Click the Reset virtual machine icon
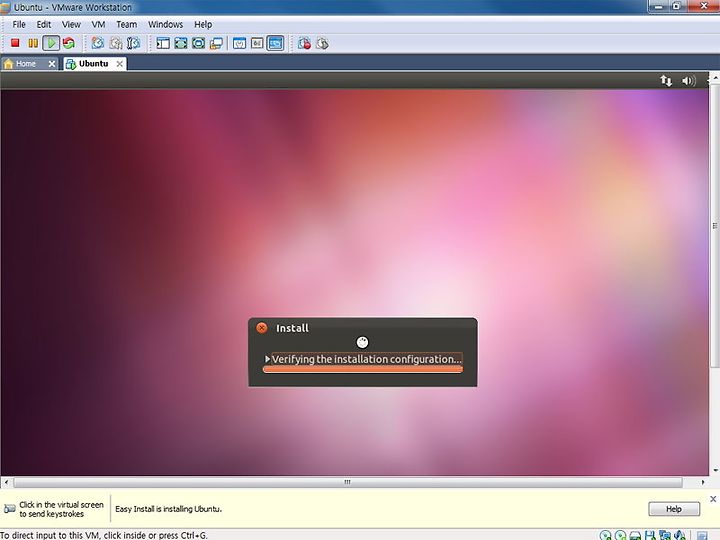This screenshot has height=540, width=720. click(x=69, y=43)
